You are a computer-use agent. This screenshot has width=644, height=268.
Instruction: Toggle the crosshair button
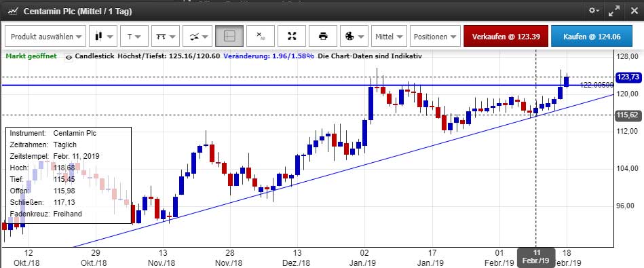point(229,37)
